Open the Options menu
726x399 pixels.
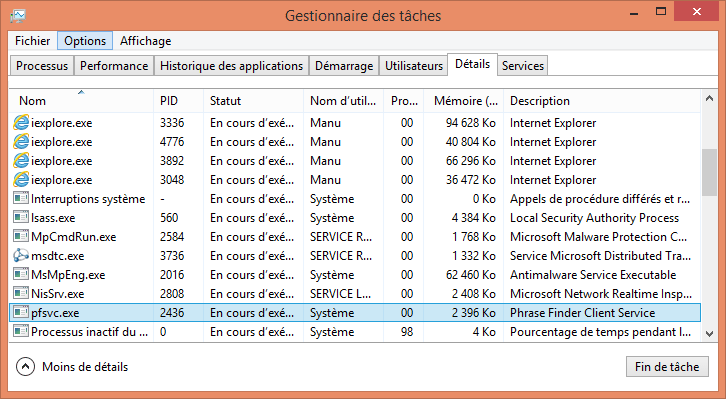pyautogui.click(x=85, y=41)
